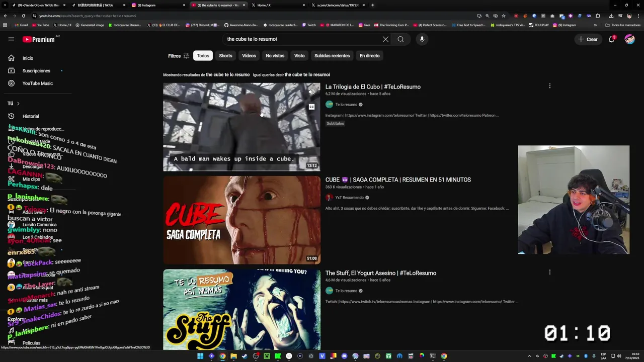Open 'La Trilogia de El Cubo' video title
This screenshot has height=362, width=644.
tap(373, 87)
